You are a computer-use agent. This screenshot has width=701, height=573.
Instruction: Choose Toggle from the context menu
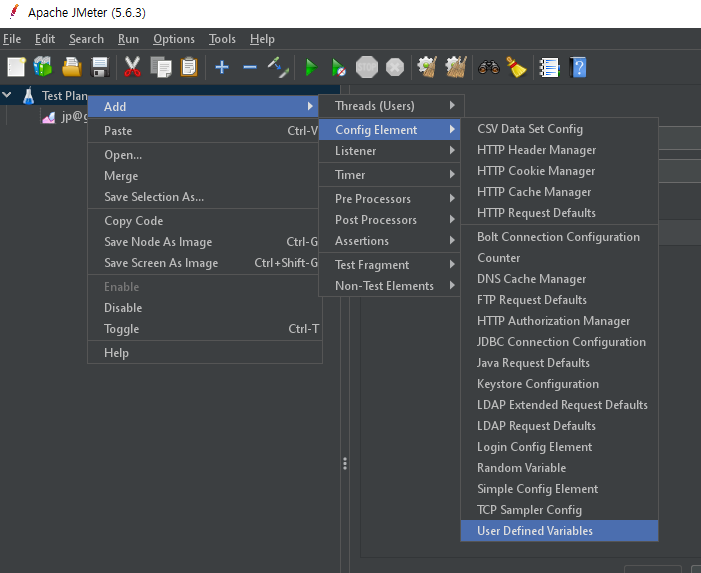tap(205, 329)
